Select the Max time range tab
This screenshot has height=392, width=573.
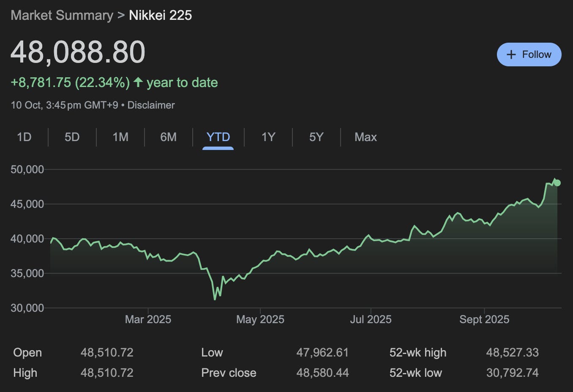pyautogui.click(x=366, y=137)
